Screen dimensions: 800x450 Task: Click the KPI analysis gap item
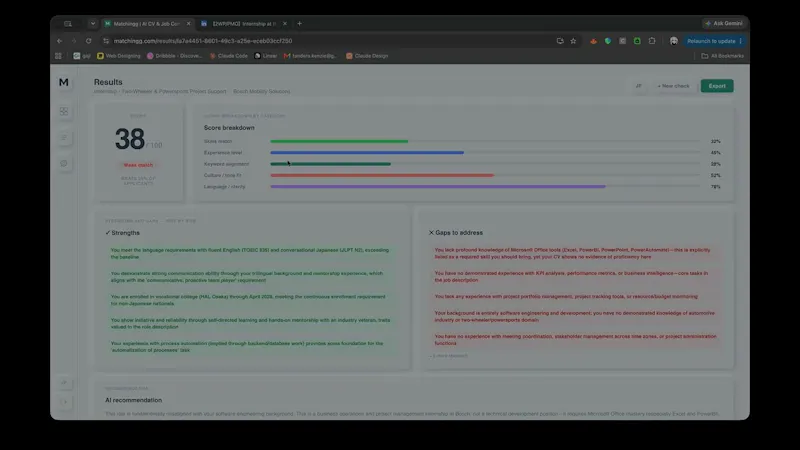coord(576,277)
